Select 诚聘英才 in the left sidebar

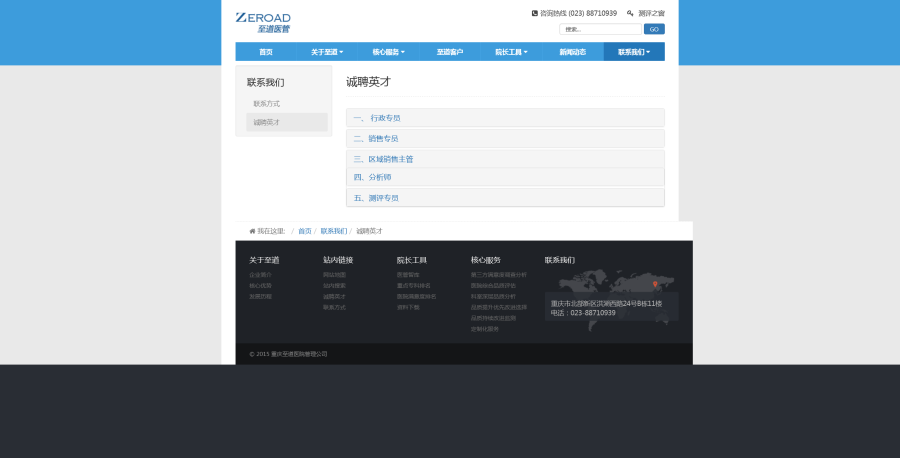click(x=287, y=122)
